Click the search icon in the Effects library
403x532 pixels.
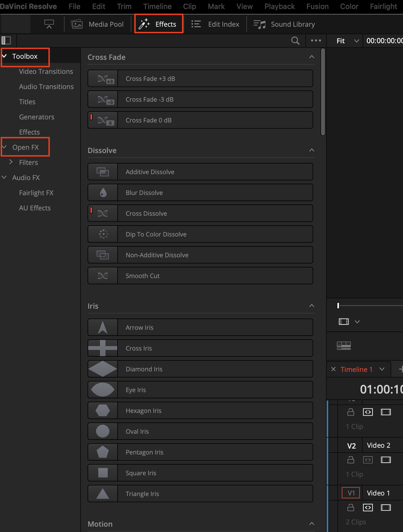[x=295, y=40]
